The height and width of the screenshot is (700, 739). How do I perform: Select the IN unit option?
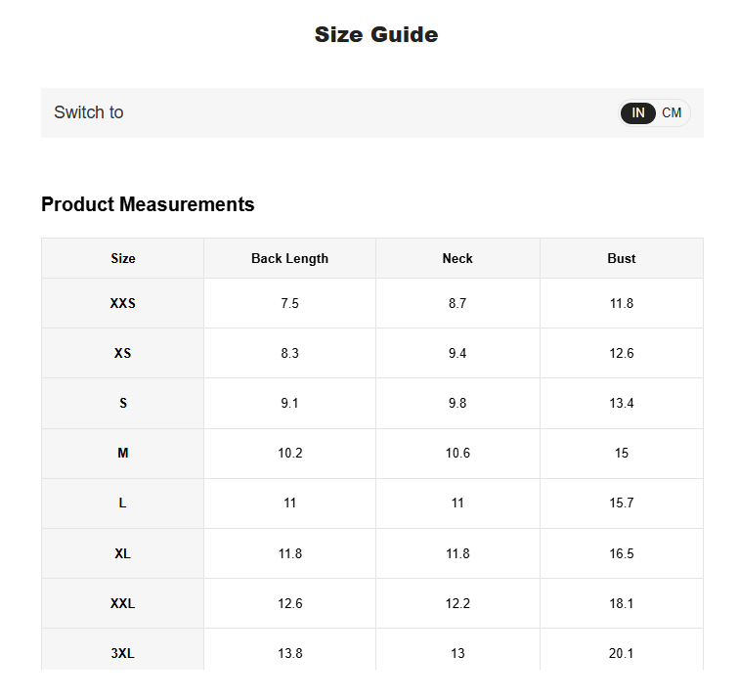click(x=637, y=113)
